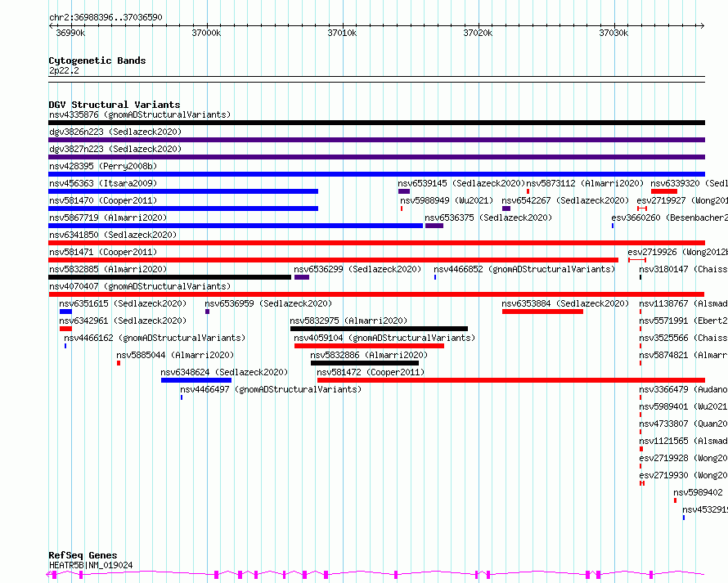Click nsv5571991 Ebert label

click(684, 321)
